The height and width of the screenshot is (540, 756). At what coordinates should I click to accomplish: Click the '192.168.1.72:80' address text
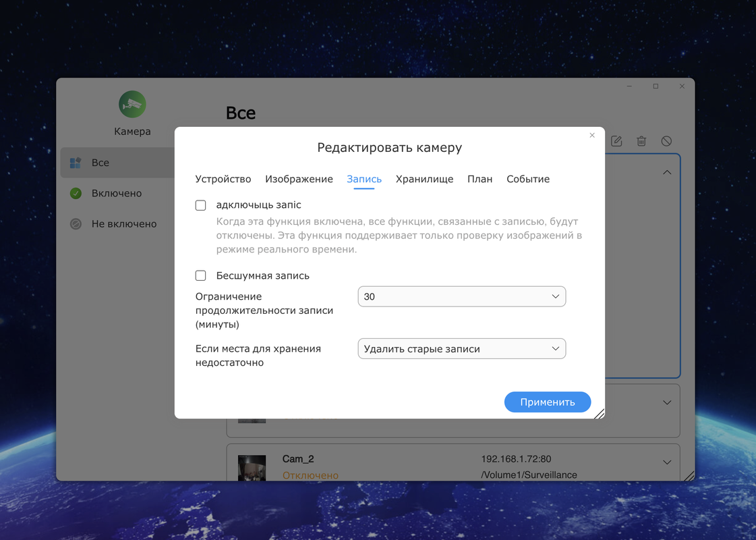[x=516, y=459]
